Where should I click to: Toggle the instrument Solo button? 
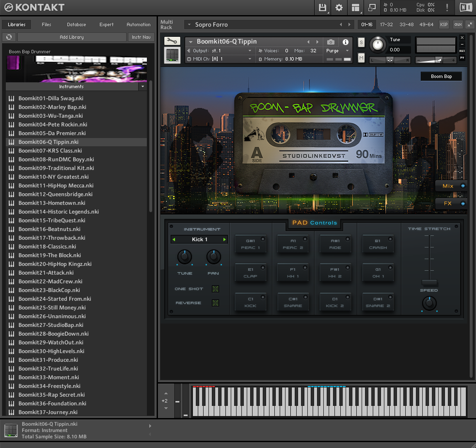coord(361,42)
